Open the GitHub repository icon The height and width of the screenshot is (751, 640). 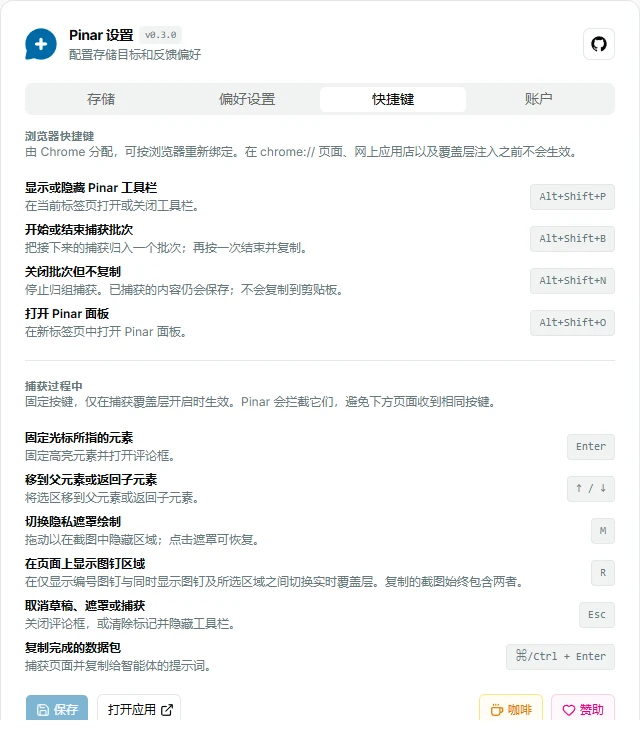point(598,44)
